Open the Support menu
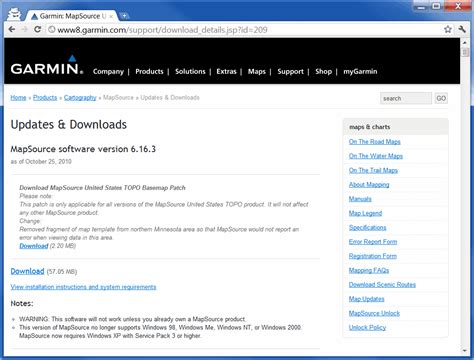The width and height of the screenshot is (474, 360). click(290, 71)
